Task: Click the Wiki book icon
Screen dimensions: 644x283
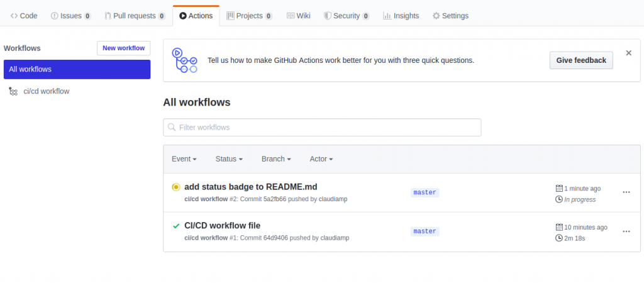Action: click(291, 16)
